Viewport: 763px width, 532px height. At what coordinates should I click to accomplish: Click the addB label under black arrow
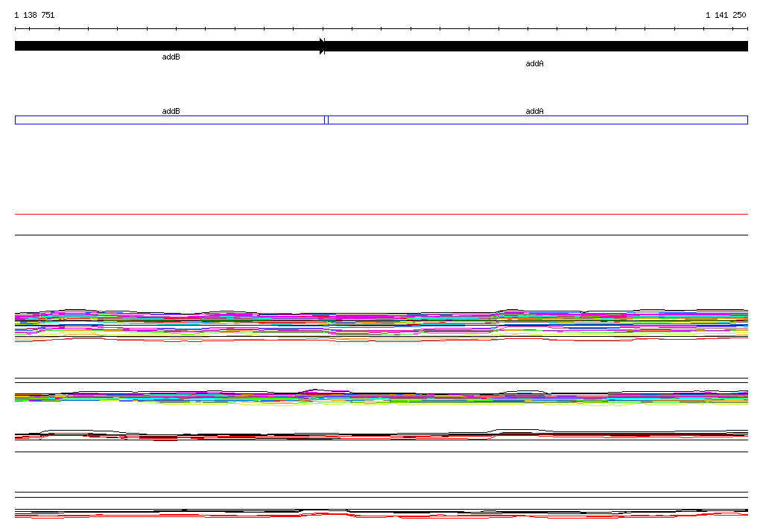tap(171, 57)
